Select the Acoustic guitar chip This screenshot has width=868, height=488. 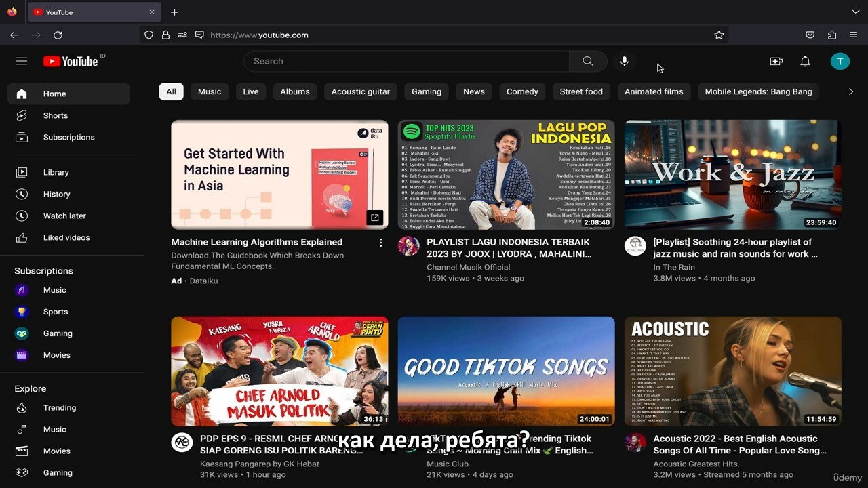click(x=361, y=91)
